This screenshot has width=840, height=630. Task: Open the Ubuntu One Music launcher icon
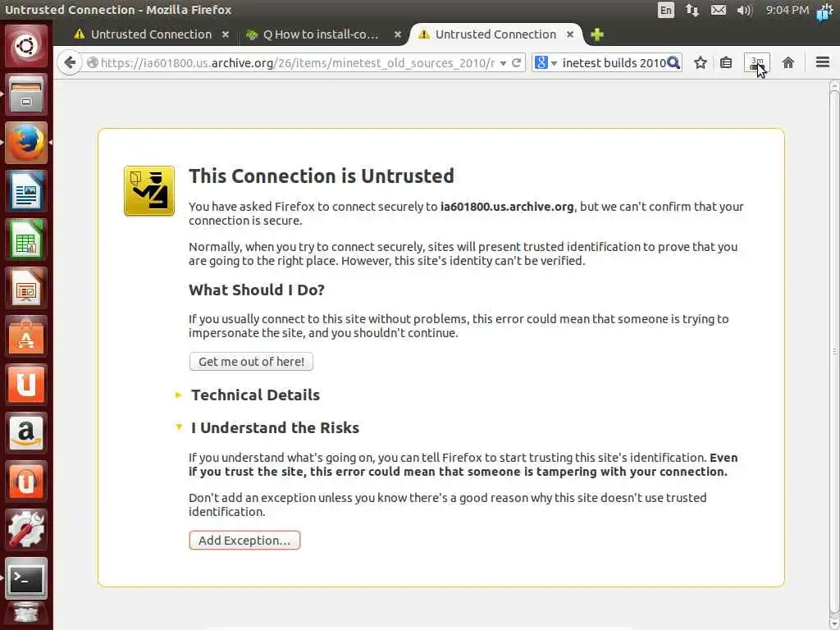point(25,481)
